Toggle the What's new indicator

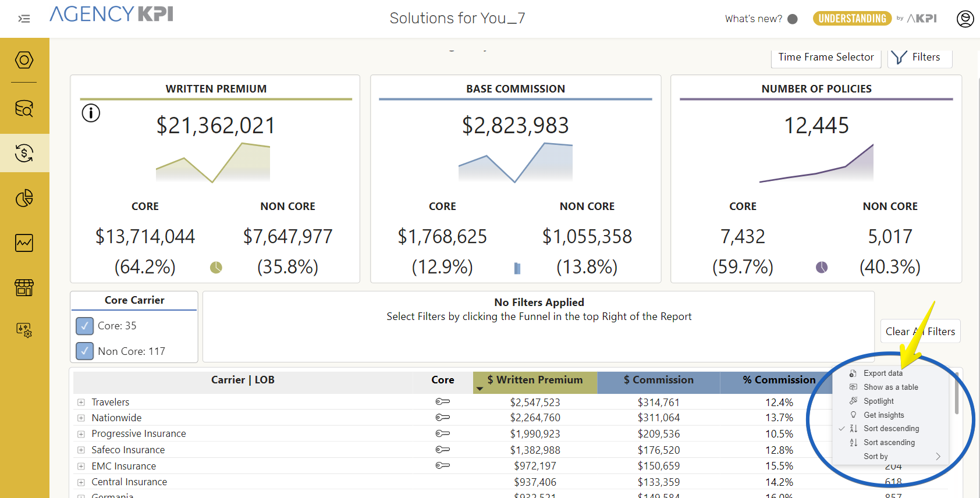coord(792,19)
